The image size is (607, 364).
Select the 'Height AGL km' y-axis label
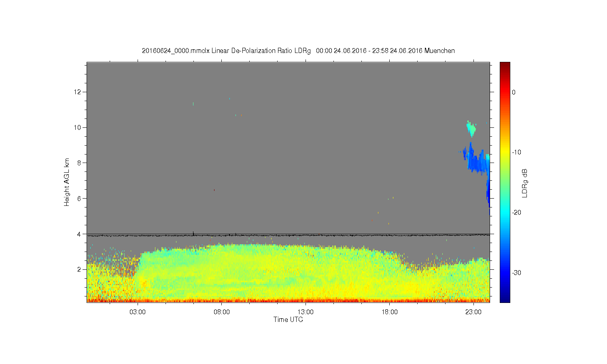[x=67, y=182]
